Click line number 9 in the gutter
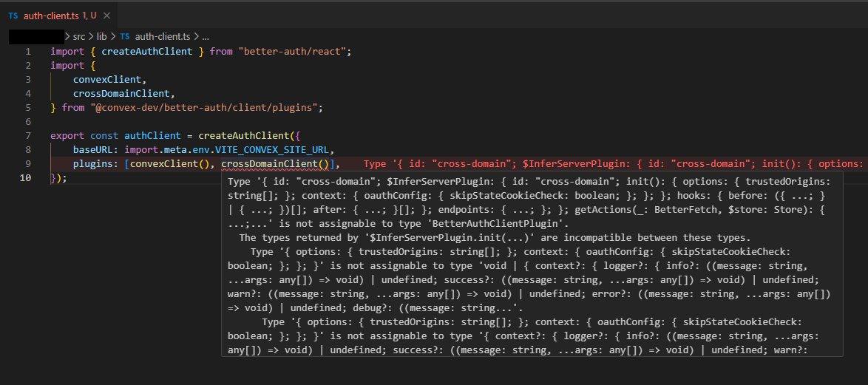The image size is (868, 385). click(28, 164)
